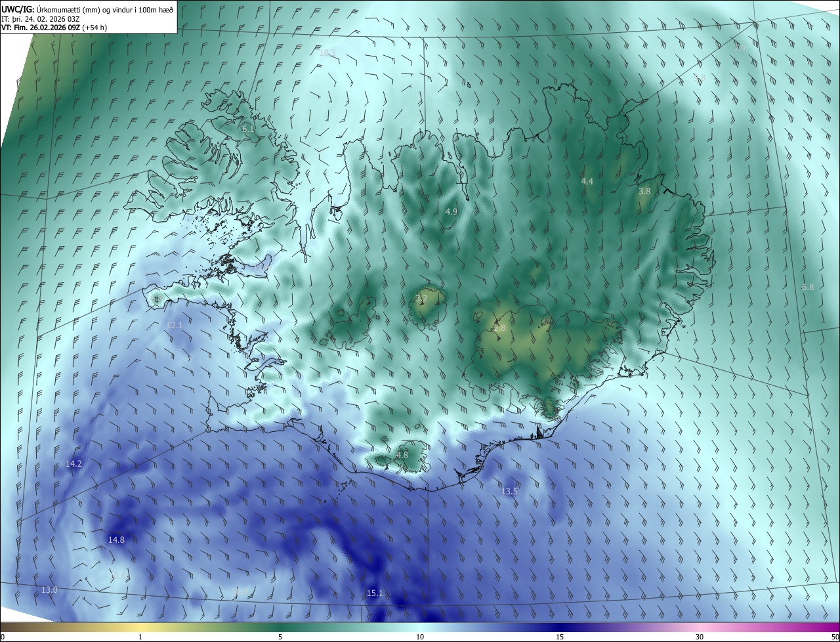The image size is (840, 642).
Task: Click the 3.8 value label
Action: click(644, 191)
